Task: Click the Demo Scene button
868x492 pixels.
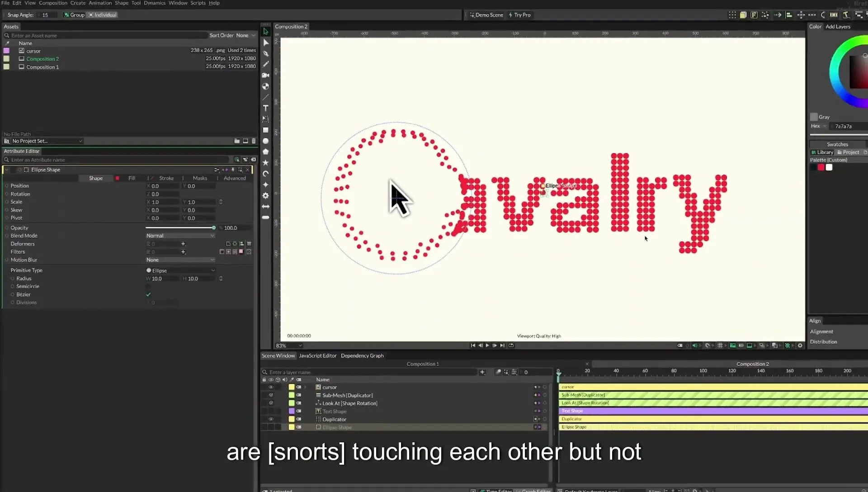Action: [x=486, y=15]
